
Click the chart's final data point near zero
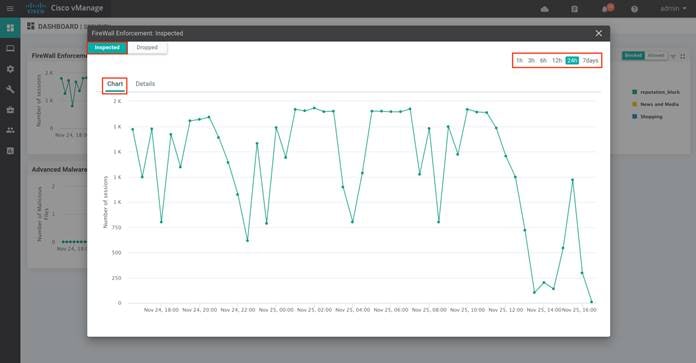pos(591,302)
